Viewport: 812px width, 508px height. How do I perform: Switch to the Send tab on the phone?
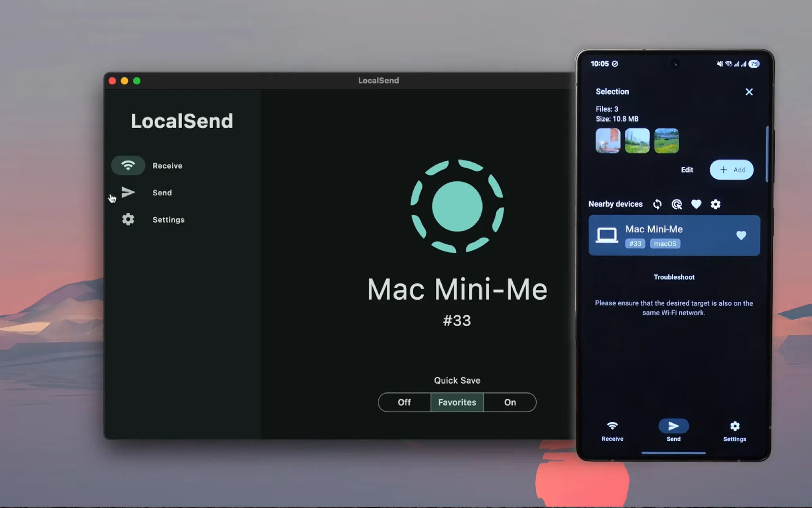point(673,431)
